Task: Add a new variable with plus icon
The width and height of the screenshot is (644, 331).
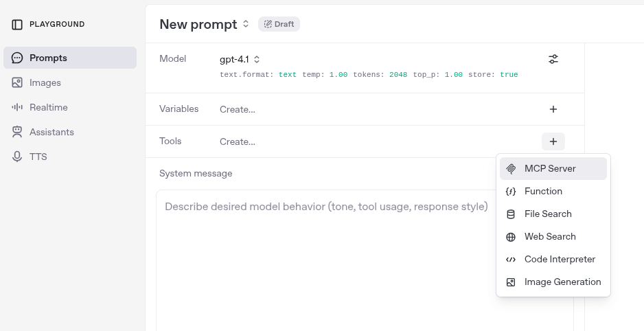Action: (553, 109)
